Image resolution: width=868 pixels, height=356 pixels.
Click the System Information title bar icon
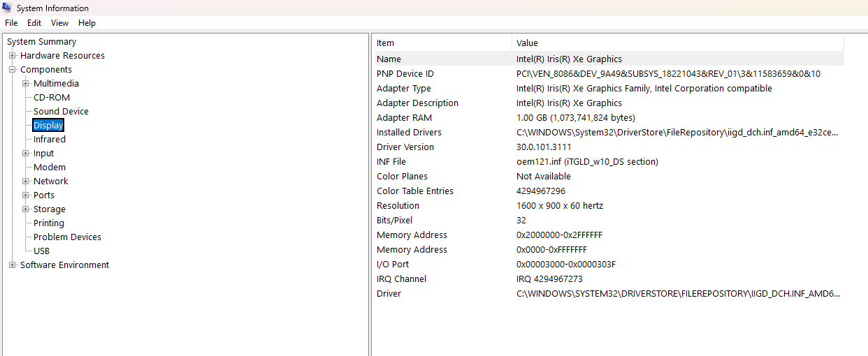[x=8, y=8]
